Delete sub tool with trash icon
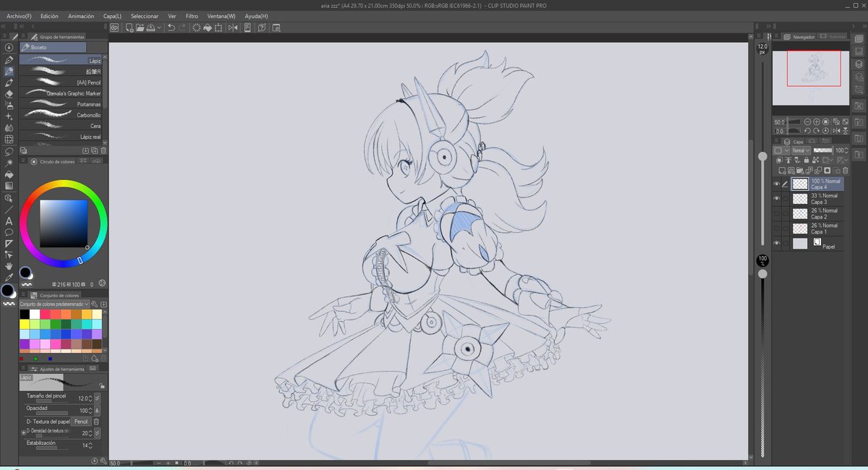868x470 pixels. [x=103, y=150]
